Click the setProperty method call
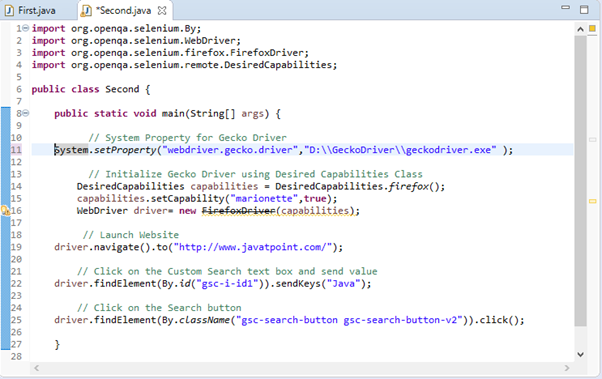This screenshot has width=602, height=379. point(125,150)
